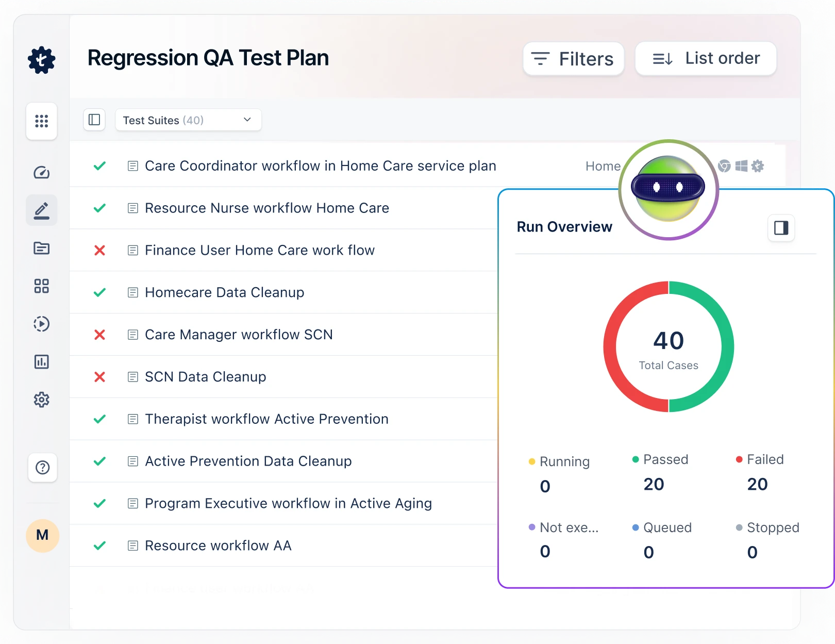
Task: Select the SCN Data Cleanup entry
Action: point(205,377)
